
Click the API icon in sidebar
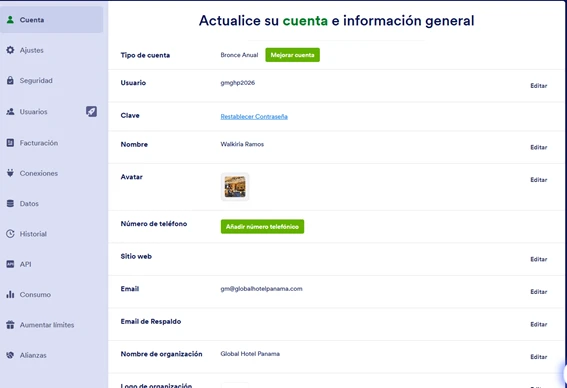click(x=10, y=264)
